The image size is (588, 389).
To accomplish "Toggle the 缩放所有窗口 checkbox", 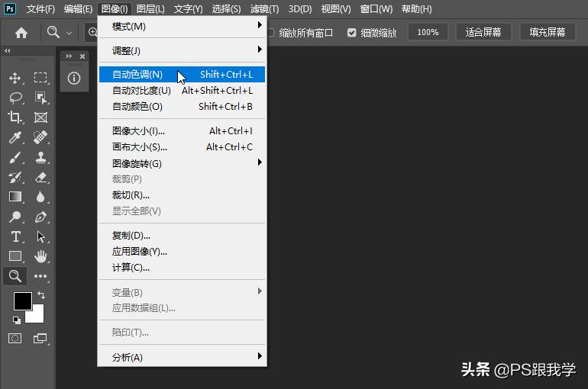I will (270, 33).
